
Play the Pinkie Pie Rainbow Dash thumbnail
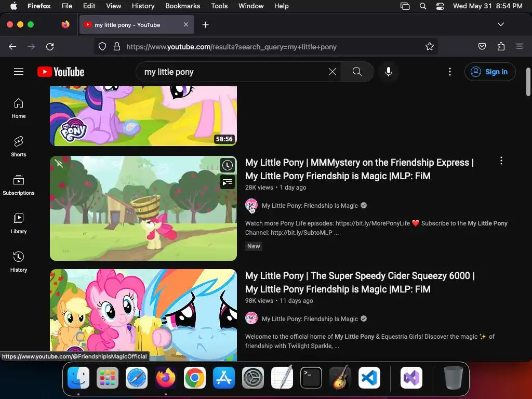click(x=143, y=315)
